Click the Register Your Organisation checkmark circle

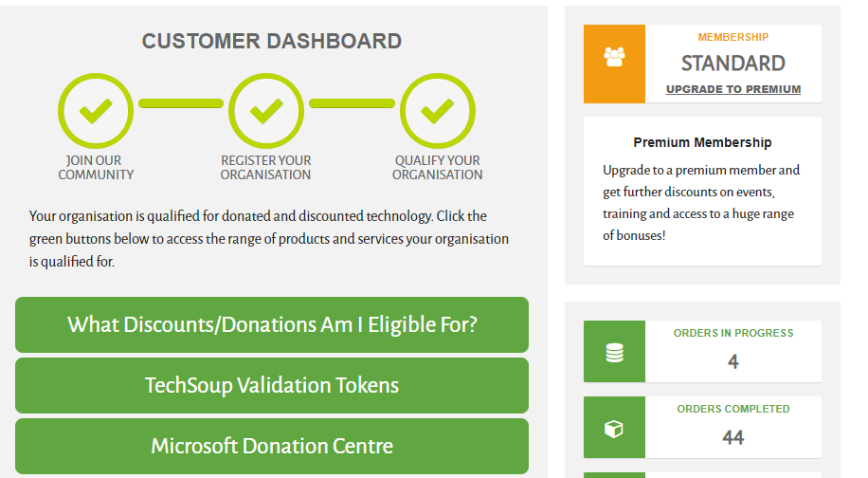click(x=266, y=111)
